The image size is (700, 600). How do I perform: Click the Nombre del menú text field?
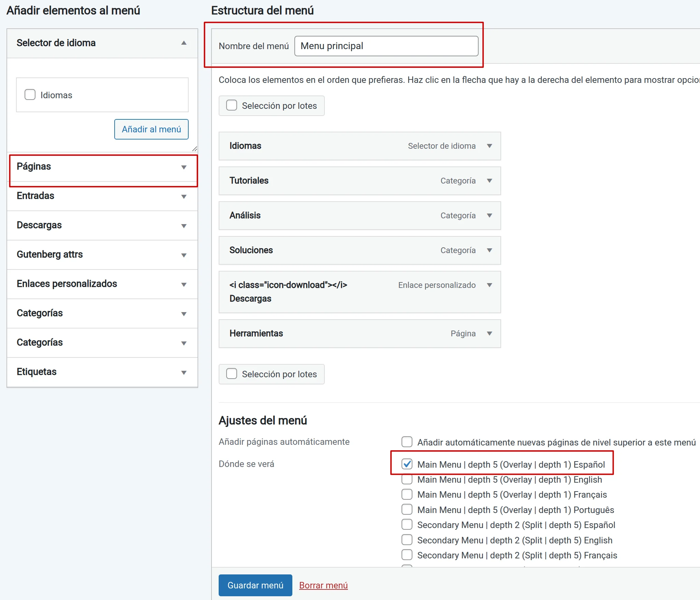(386, 46)
